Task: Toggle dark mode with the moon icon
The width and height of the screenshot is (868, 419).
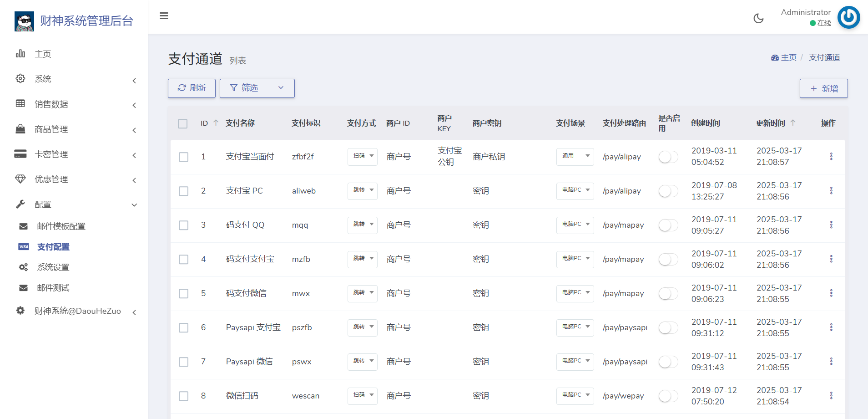Action: pos(758,18)
